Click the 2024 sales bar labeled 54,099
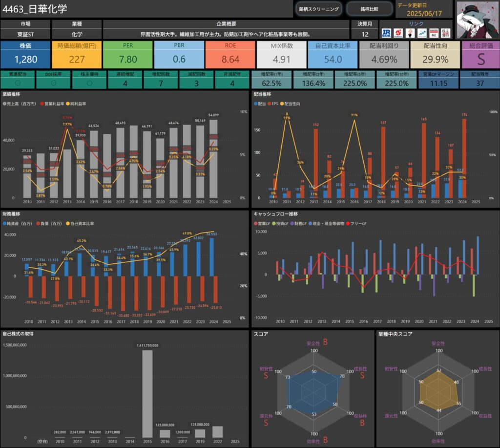The width and height of the screenshot is (500, 448). [x=213, y=159]
